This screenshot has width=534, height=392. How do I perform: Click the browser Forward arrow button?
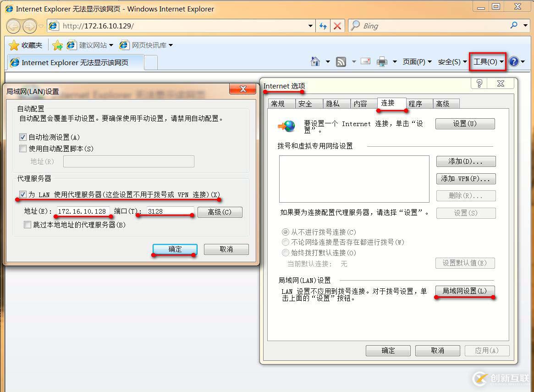coord(30,26)
